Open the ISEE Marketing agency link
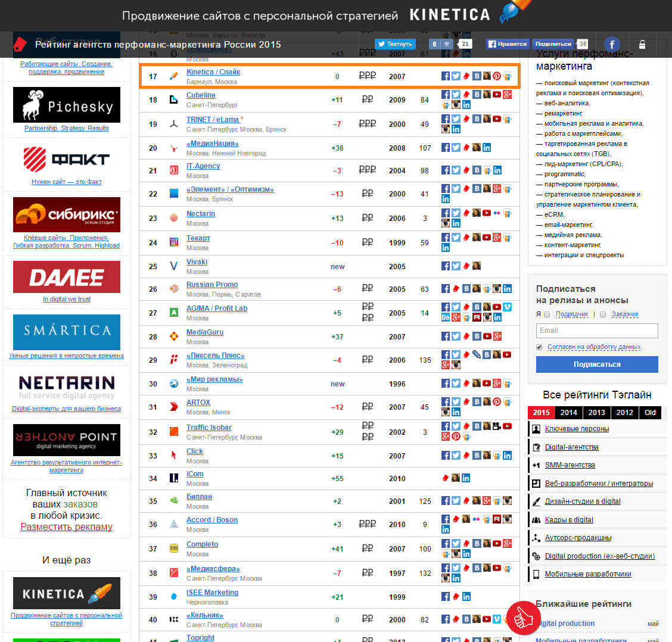672x642 pixels. tap(212, 593)
